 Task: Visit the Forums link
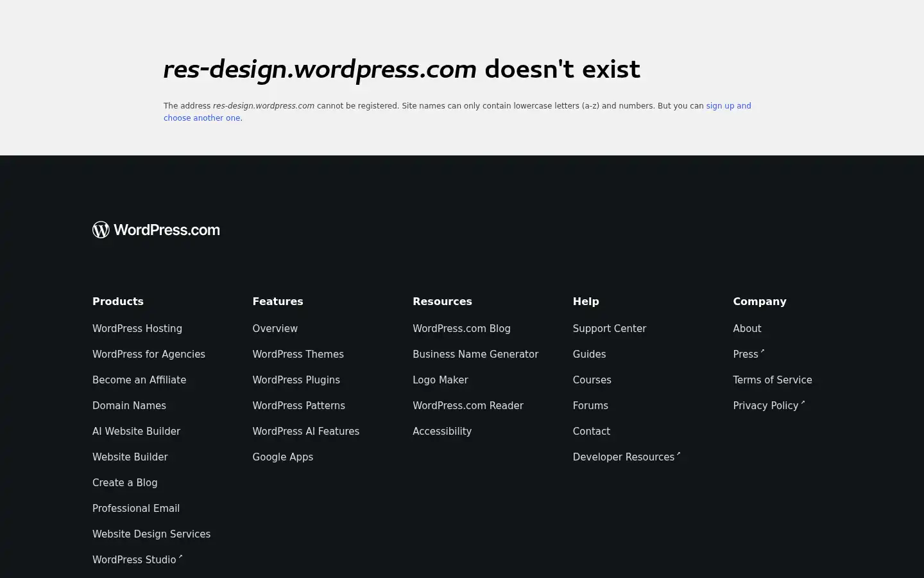pyautogui.click(x=591, y=406)
